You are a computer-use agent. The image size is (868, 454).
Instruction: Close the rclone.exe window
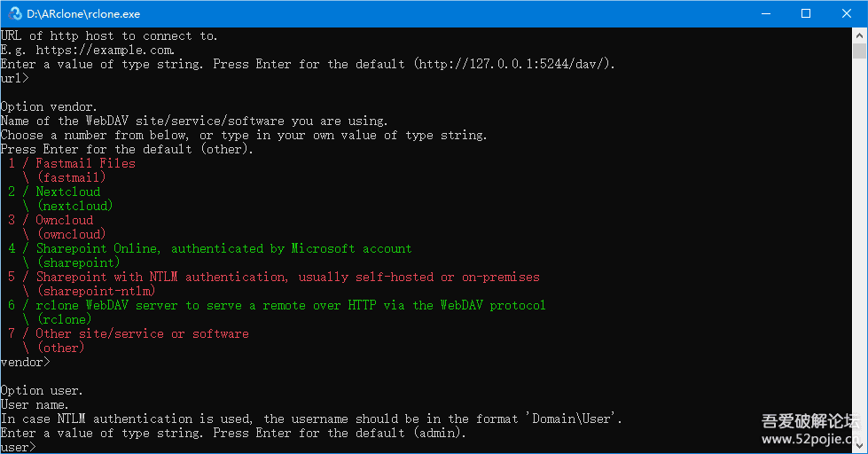(847, 13)
